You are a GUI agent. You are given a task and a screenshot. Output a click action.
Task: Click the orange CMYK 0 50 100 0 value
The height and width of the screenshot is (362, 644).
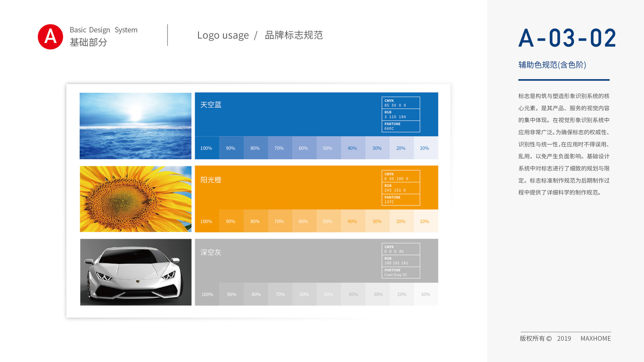401,176
